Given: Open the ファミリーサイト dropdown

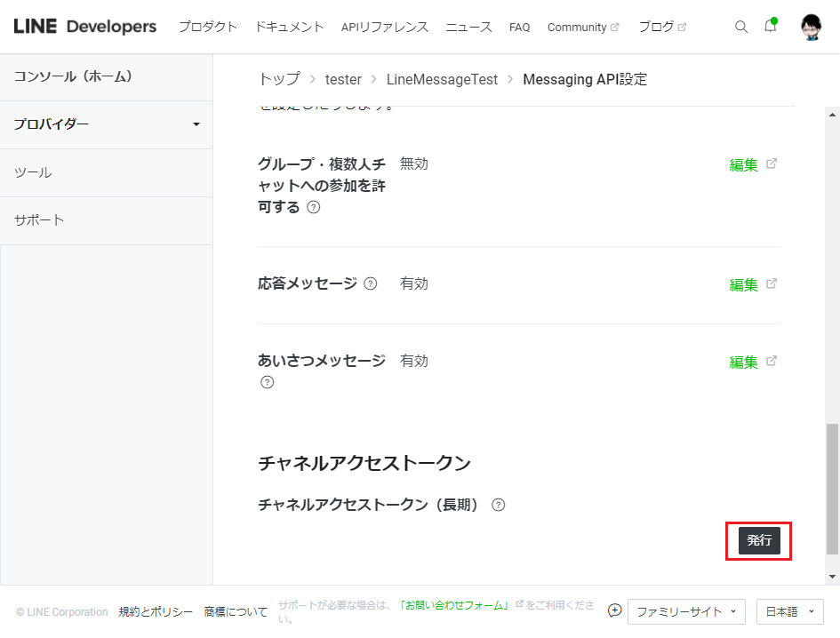Looking at the screenshot, I should pos(686,611).
